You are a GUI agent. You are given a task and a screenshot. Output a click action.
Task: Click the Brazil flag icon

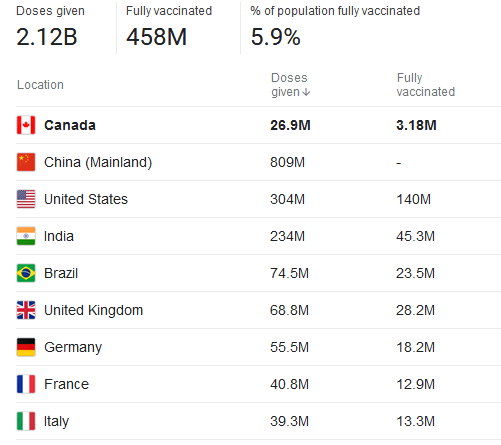click(26, 273)
